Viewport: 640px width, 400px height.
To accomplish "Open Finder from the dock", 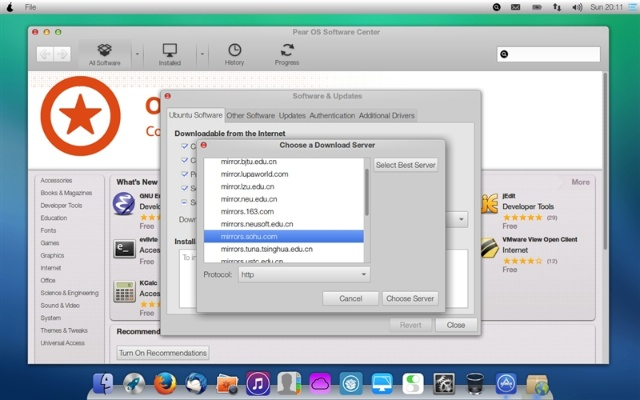I will (x=104, y=382).
